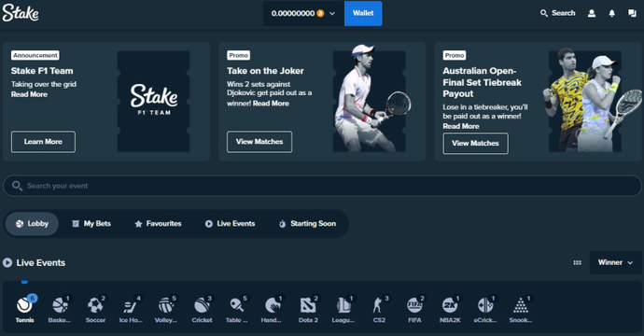Switch to the My Bets tab

[x=91, y=224]
